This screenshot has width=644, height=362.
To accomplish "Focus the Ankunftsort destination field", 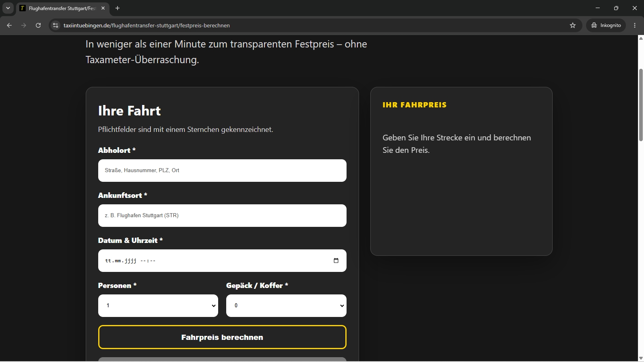I will pyautogui.click(x=222, y=216).
